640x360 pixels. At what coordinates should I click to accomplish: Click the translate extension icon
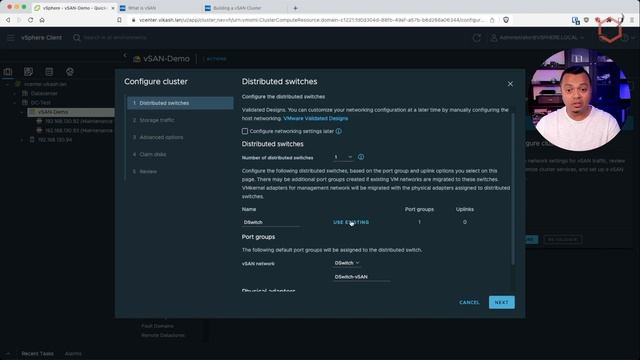(576, 20)
